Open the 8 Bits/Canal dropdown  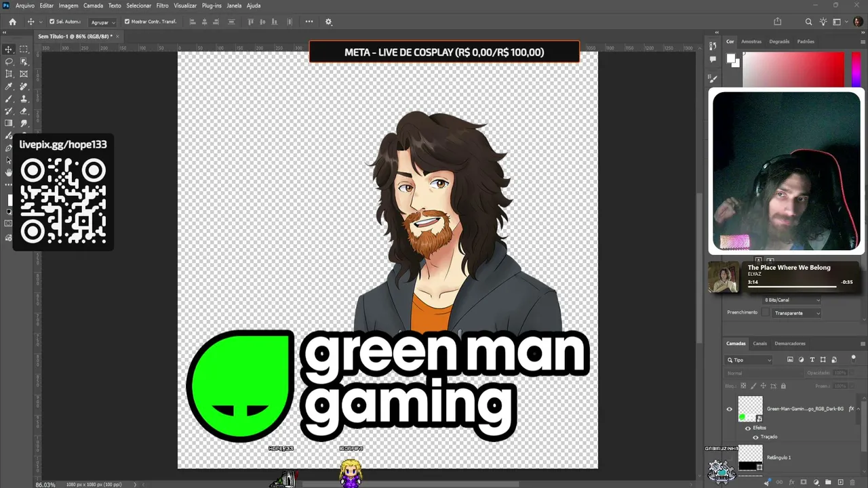(x=791, y=300)
